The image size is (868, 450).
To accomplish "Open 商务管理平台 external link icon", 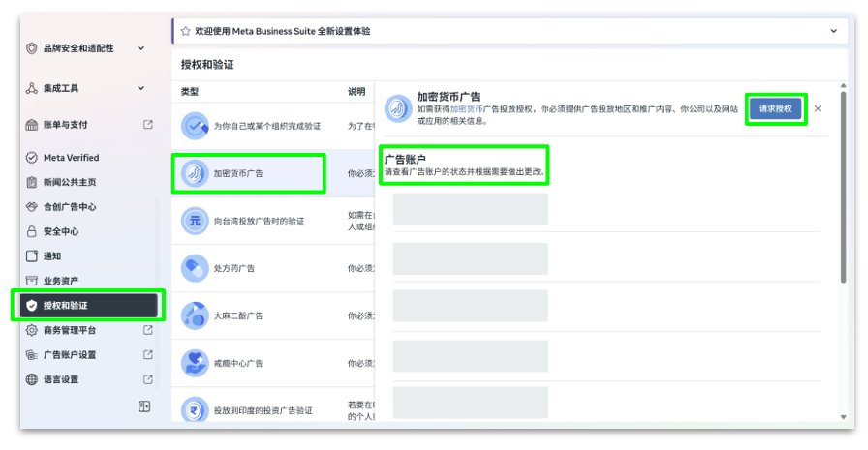I will tap(148, 330).
